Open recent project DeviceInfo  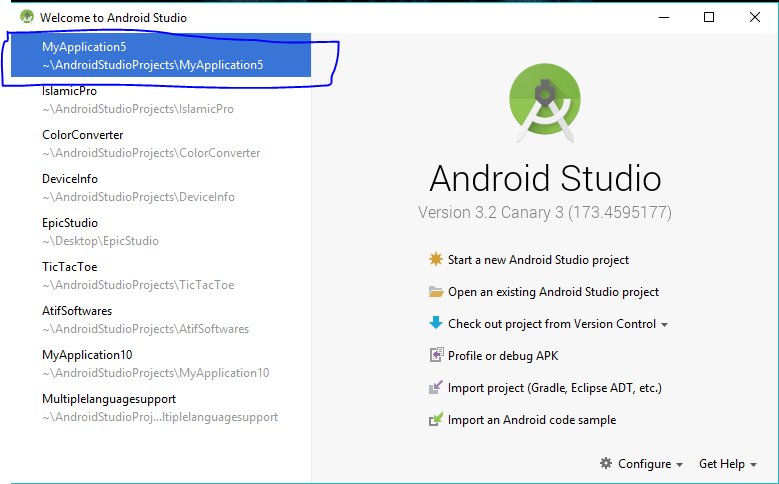tap(161, 187)
